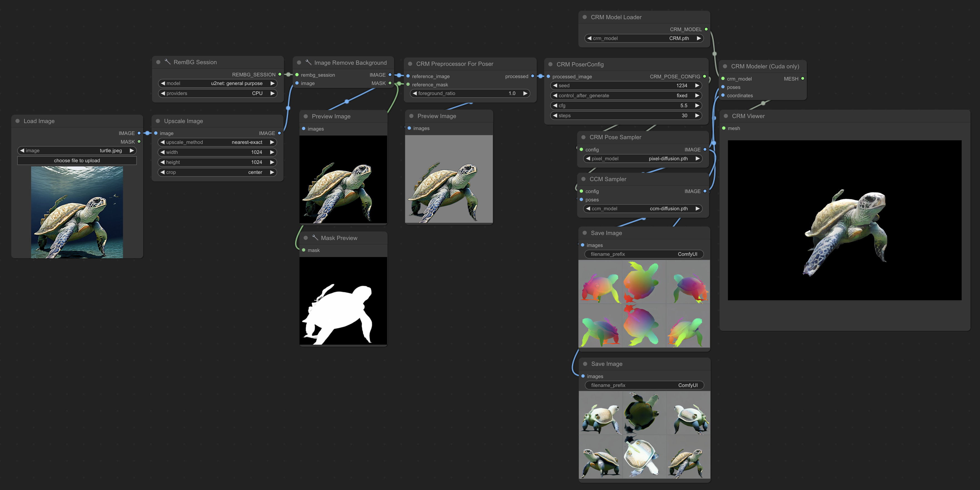Image resolution: width=980 pixels, height=490 pixels.
Task: Click the control_after_generate fixed selector
Action: tap(626, 96)
